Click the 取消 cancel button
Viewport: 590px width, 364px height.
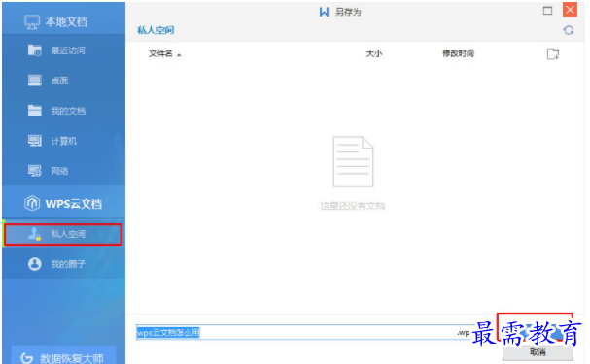pos(538,352)
